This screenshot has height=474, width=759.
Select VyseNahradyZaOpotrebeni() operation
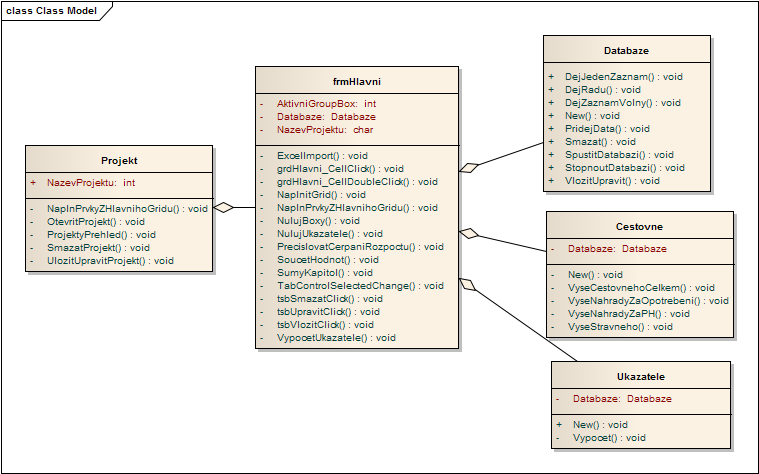648,301
